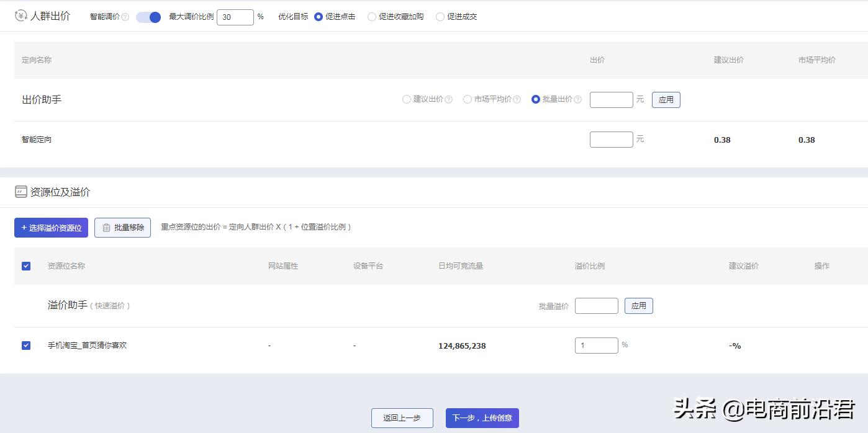The width and height of the screenshot is (868, 433).
Task: Click the plus icon on 选择溢价资源位
Action: click(x=22, y=228)
